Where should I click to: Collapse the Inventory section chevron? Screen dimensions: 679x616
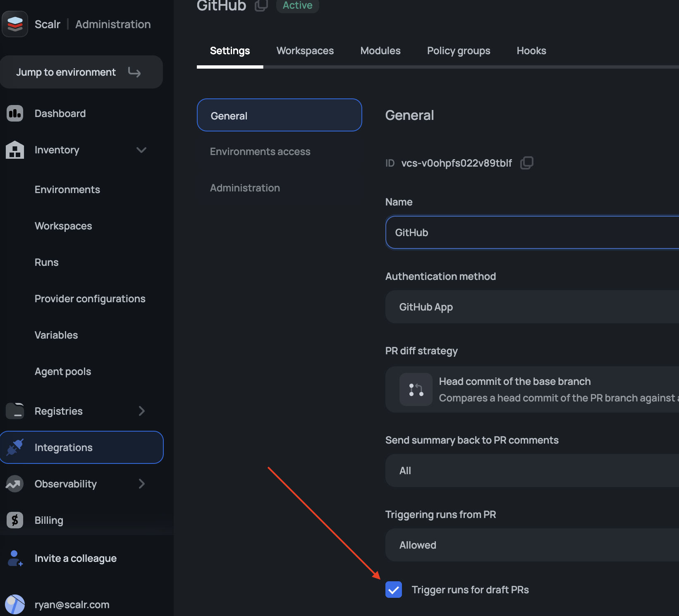coord(141,150)
